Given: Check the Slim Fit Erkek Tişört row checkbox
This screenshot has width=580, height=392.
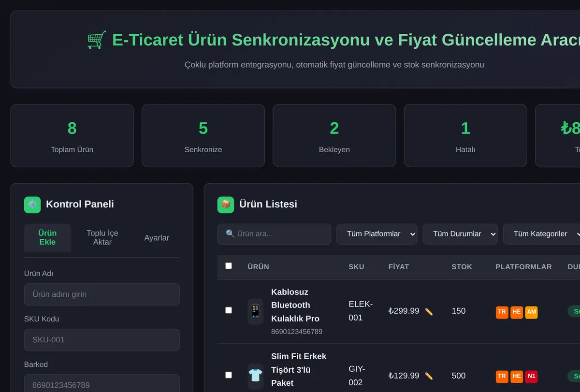Looking at the screenshot, I should click(x=229, y=375).
